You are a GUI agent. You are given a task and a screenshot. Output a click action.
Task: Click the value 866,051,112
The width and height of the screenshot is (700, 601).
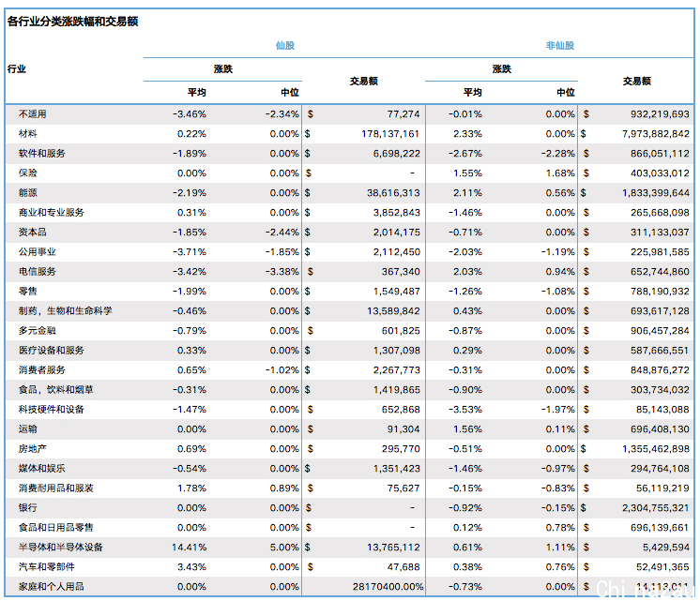point(660,154)
